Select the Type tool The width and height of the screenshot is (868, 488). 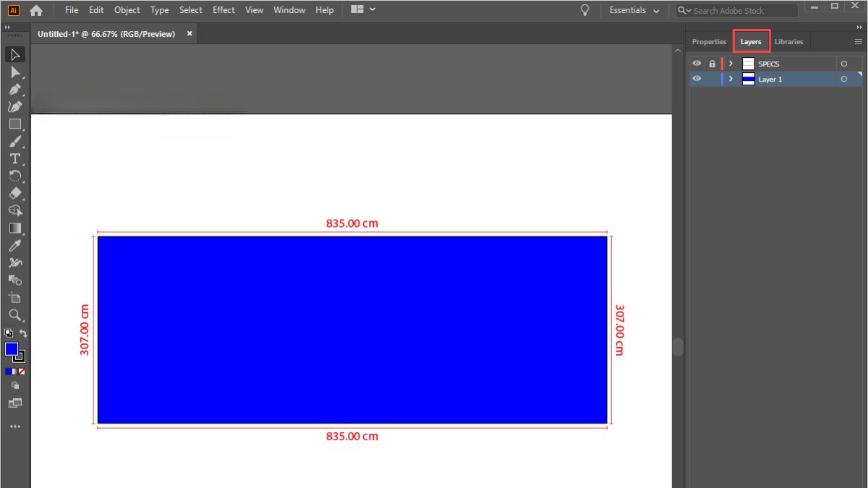[x=15, y=158]
